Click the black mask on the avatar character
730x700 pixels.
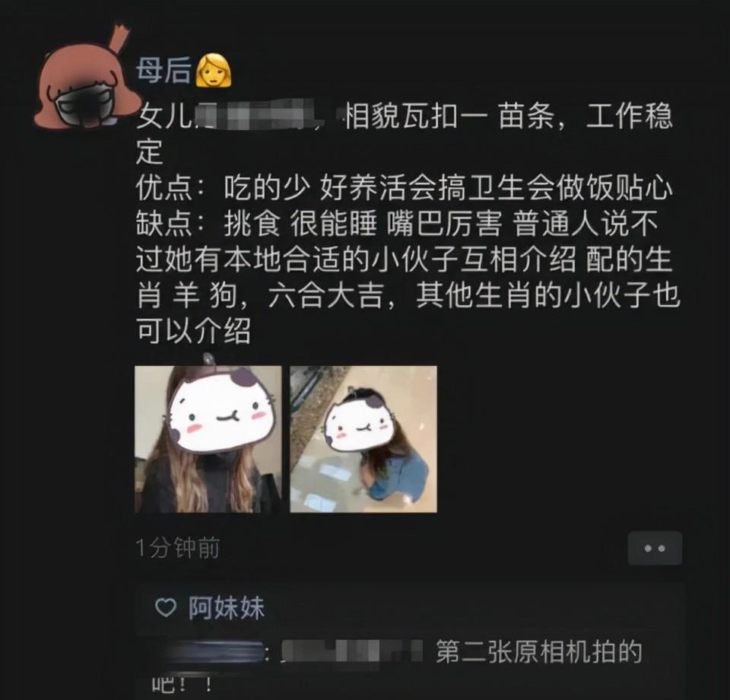[84, 105]
